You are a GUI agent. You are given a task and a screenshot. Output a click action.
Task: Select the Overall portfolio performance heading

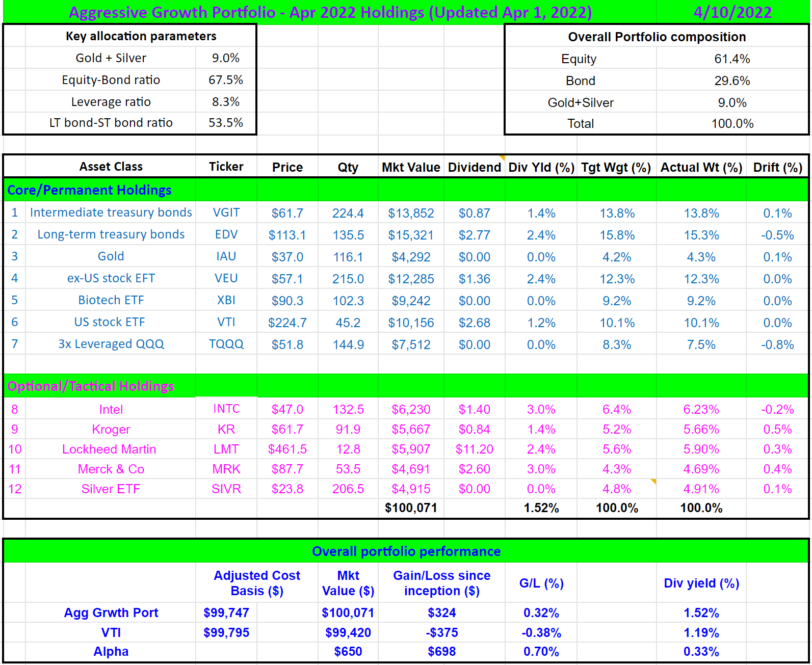406,551
